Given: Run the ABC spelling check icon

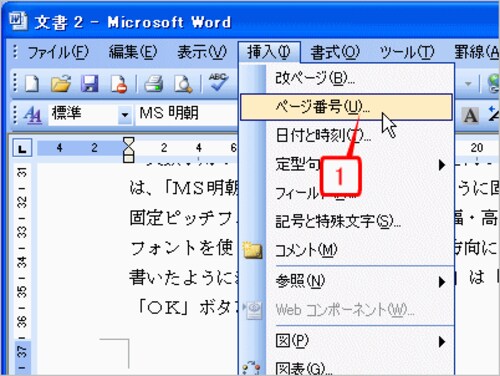Looking at the screenshot, I should (x=218, y=82).
